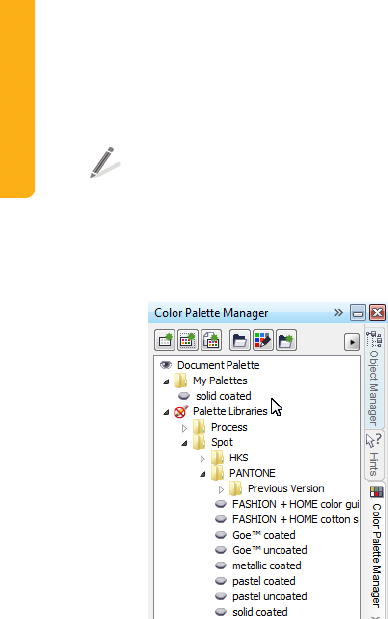Switch to Hints docker tab
The image size is (388, 619).
[x=373, y=455]
